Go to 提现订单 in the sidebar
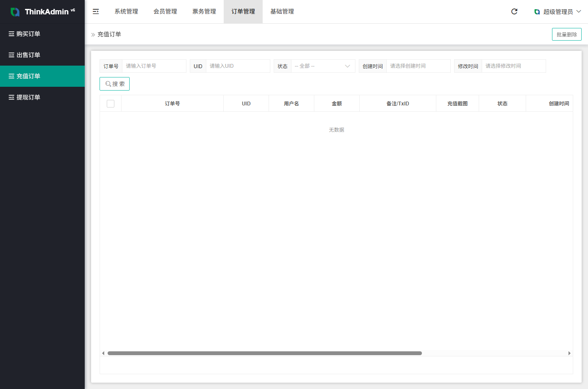Screen dimensions: 588x389 (42, 97)
